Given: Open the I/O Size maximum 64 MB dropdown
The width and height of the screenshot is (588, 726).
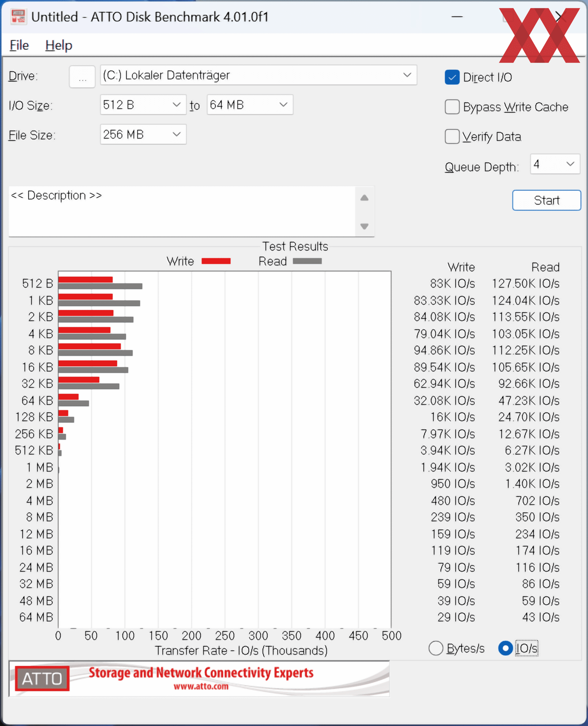Looking at the screenshot, I should point(250,105).
